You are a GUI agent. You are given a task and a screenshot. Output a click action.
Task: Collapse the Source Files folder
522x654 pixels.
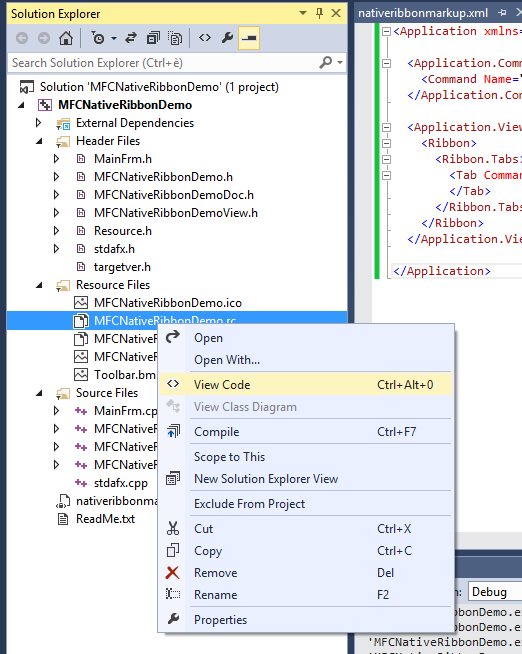39,393
